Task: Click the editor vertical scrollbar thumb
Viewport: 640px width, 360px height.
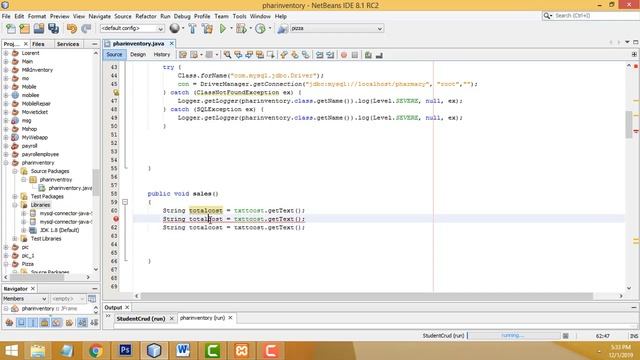Action: [x=629, y=124]
